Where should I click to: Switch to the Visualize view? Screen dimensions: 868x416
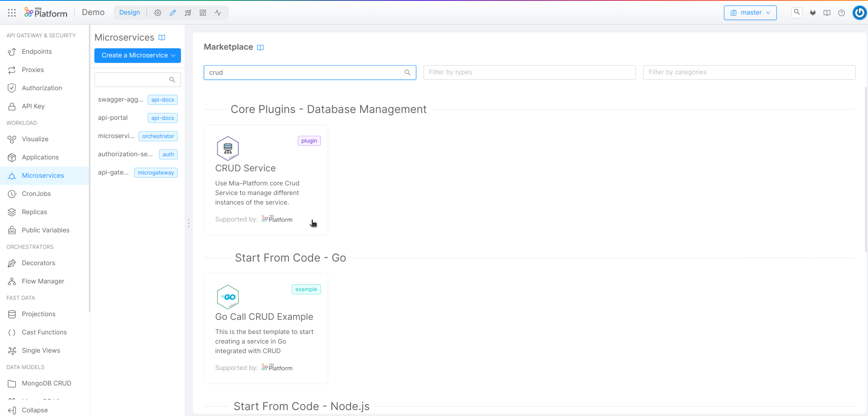coord(35,139)
